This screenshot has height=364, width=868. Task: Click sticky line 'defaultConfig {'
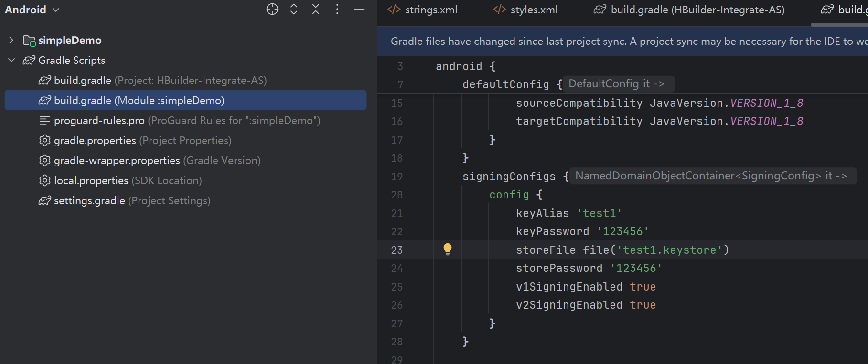[513, 84]
